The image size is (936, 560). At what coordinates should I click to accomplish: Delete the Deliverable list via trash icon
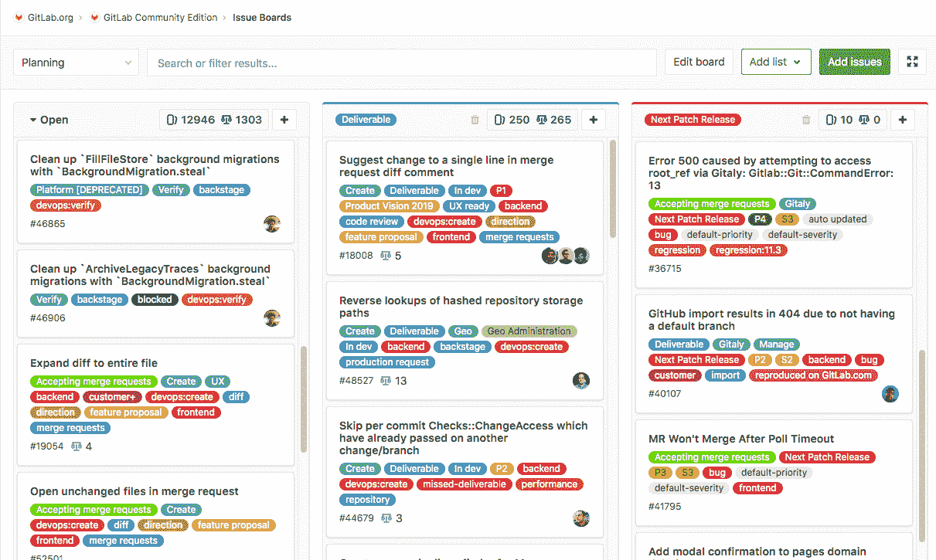coord(475,120)
